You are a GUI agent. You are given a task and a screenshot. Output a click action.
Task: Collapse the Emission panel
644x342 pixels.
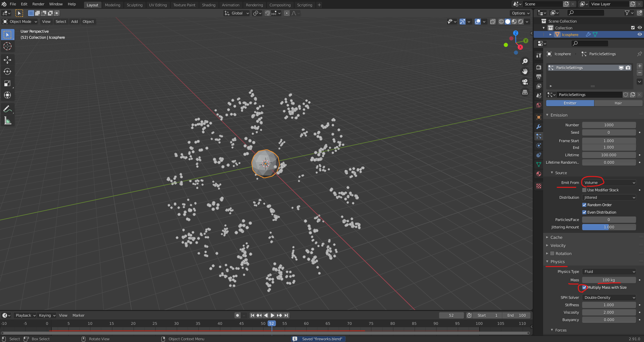559,115
